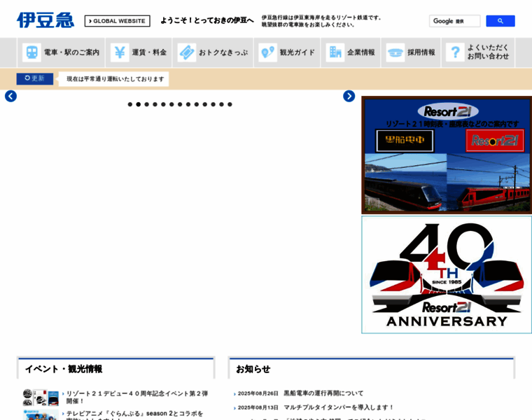
Task: Click the Google search input field
Action: tap(454, 21)
